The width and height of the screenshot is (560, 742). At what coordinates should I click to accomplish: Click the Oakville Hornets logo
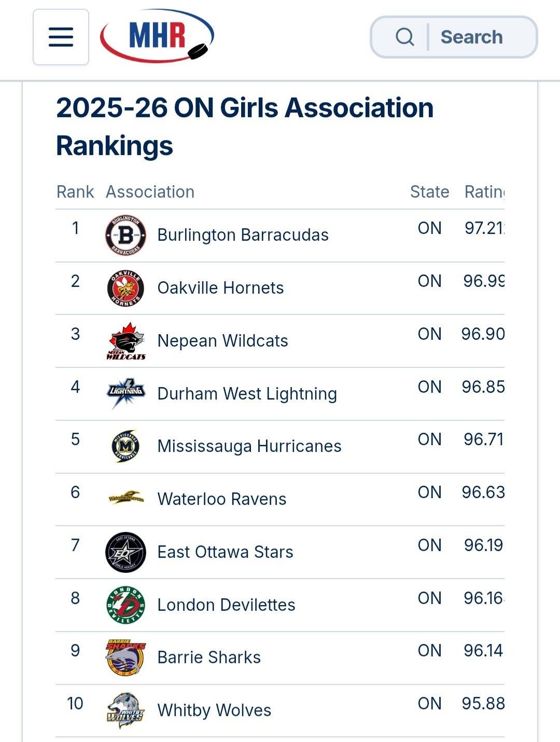[x=125, y=288]
